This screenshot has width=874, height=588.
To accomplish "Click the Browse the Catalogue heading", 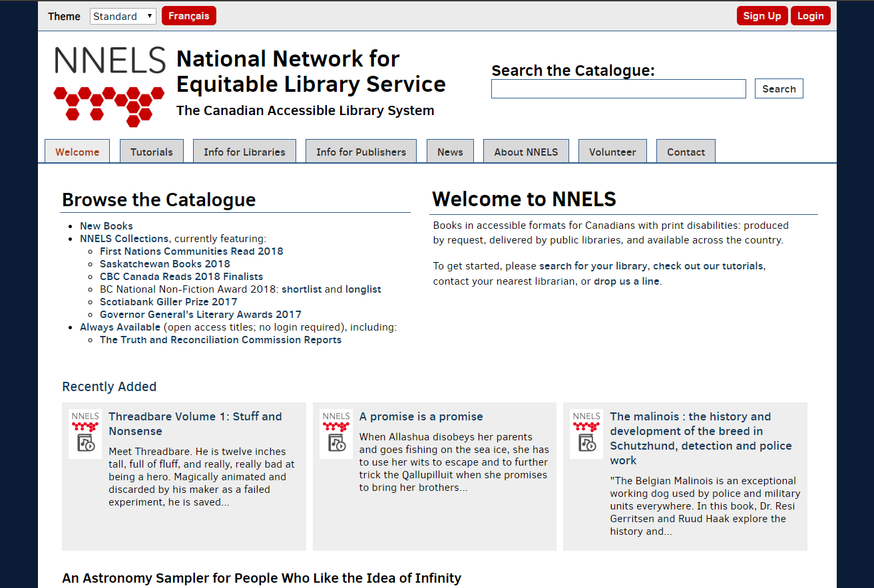I will (158, 200).
